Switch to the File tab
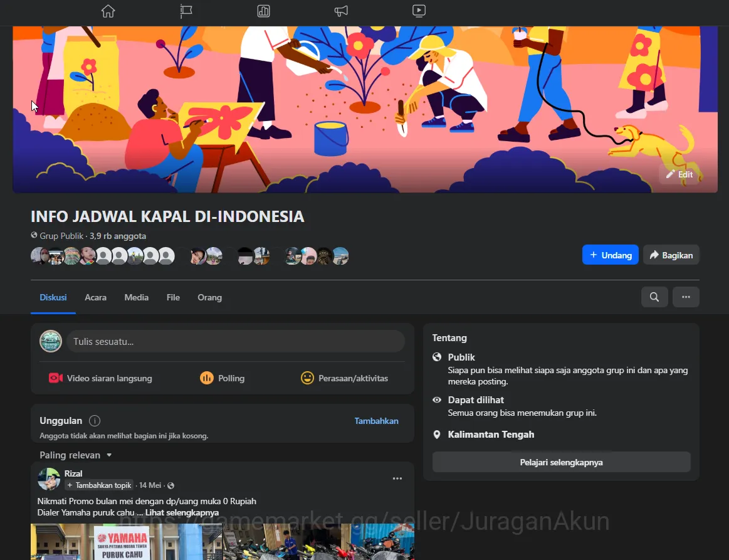This screenshot has height=560, width=729. click(173, 297)
